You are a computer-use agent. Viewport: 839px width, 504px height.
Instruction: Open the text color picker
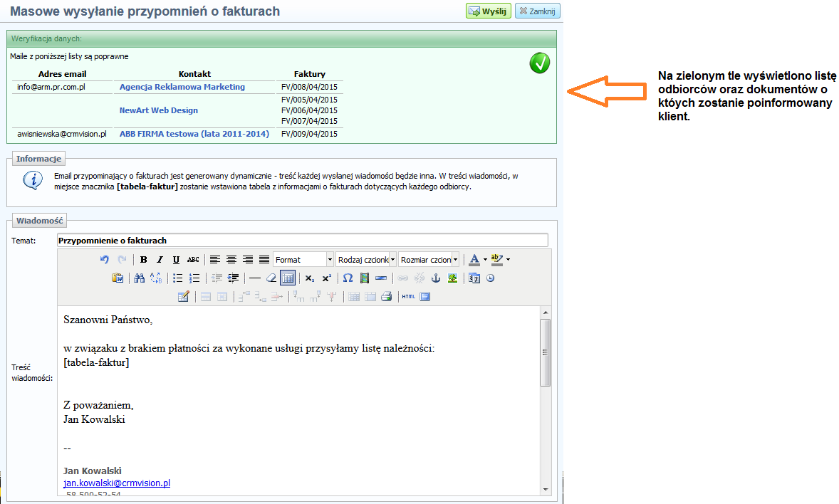click(x=474, y=260)
